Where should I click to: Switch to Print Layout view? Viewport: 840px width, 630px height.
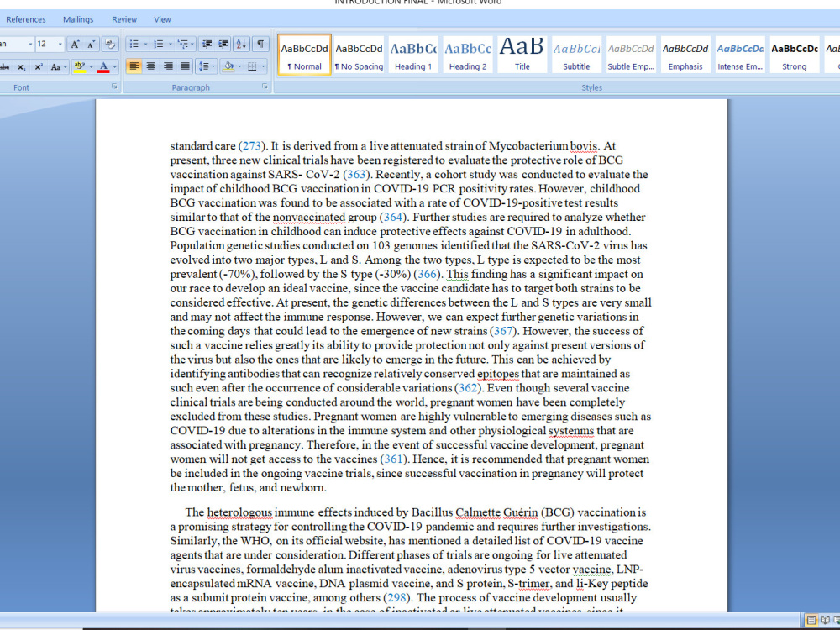pos(811,621)
